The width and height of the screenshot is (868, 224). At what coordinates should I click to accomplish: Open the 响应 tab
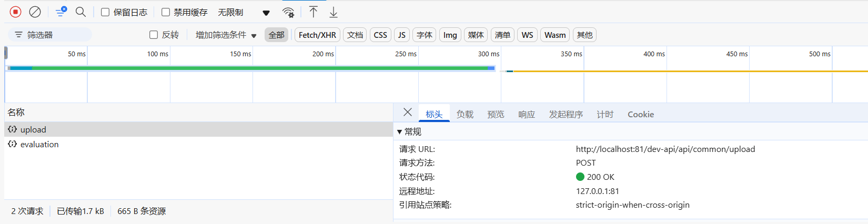(x=526, y=114)
